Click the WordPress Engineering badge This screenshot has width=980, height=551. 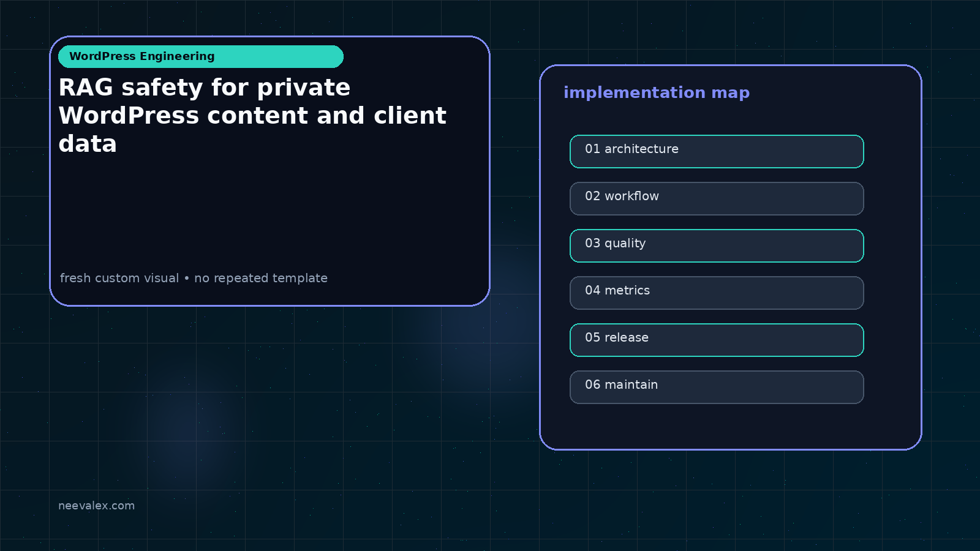[201, 56]
